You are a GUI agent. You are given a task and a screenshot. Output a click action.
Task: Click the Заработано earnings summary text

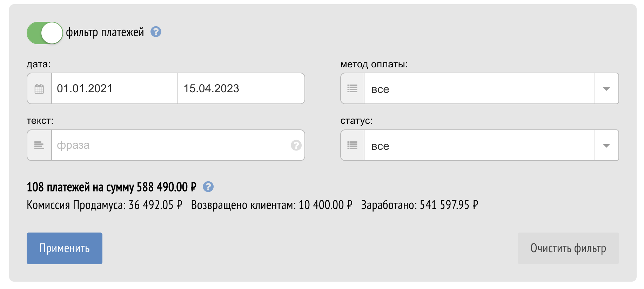tap(420, 205)
